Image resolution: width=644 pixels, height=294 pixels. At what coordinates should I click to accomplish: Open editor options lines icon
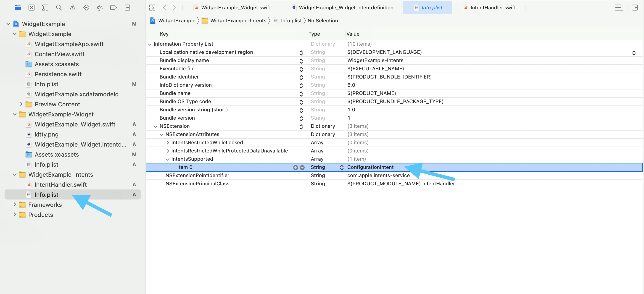click(x=619, y=8)
